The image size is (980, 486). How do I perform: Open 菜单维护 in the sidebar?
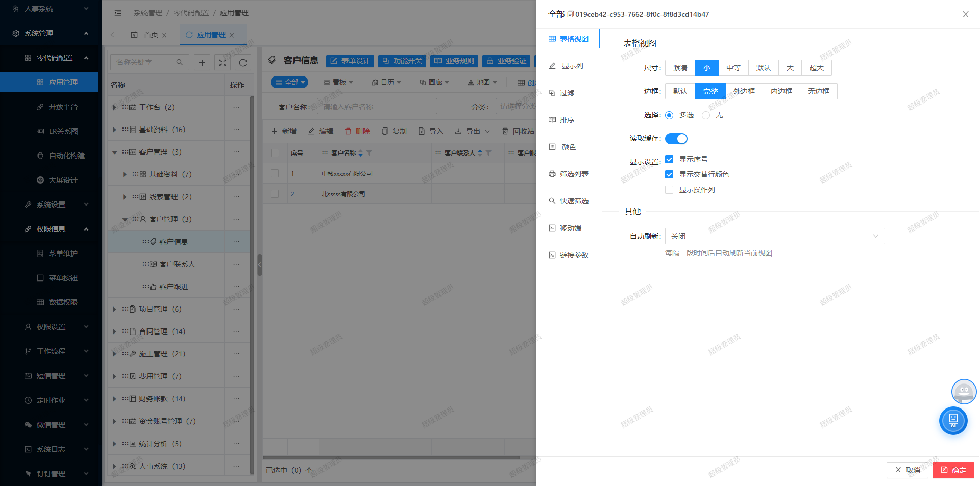49,253
